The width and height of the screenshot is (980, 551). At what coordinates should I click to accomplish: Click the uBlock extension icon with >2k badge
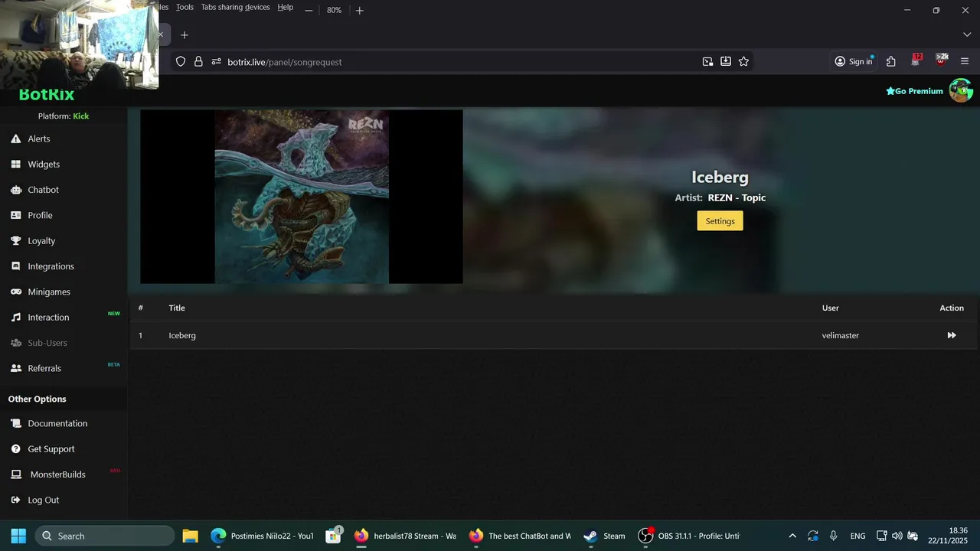[x=942, y=60]
